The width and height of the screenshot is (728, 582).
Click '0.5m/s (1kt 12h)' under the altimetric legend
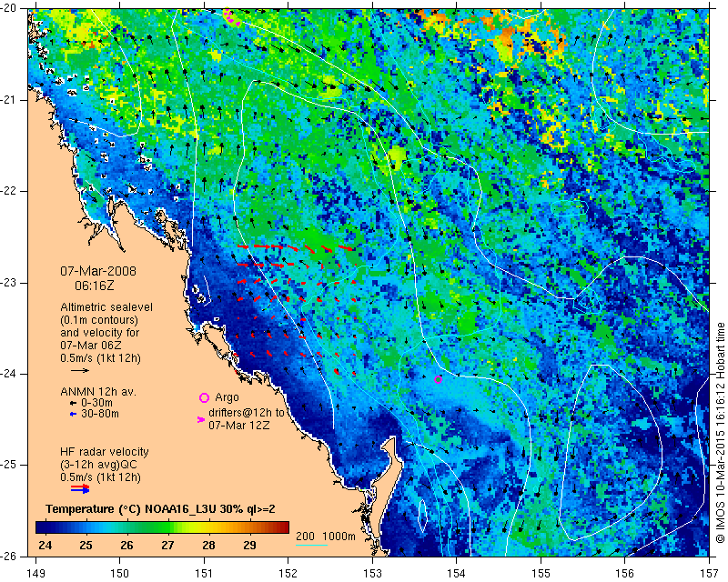[100, 358]
